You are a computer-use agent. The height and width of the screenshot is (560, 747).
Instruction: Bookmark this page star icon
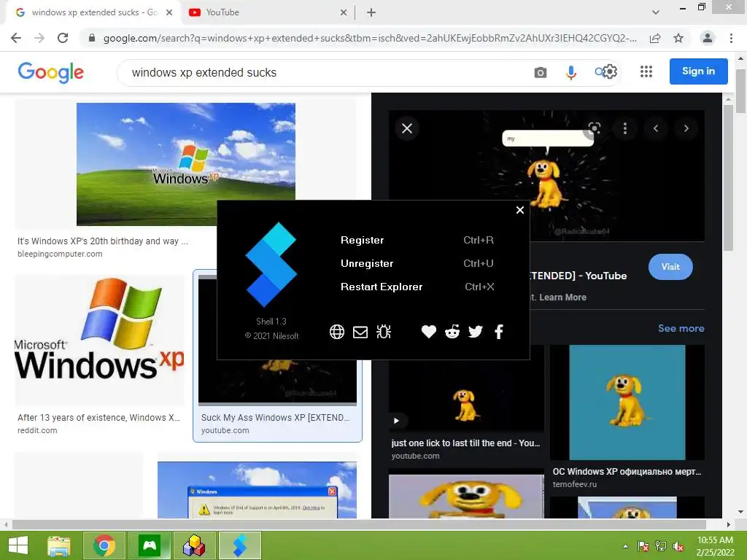(678, 38)
